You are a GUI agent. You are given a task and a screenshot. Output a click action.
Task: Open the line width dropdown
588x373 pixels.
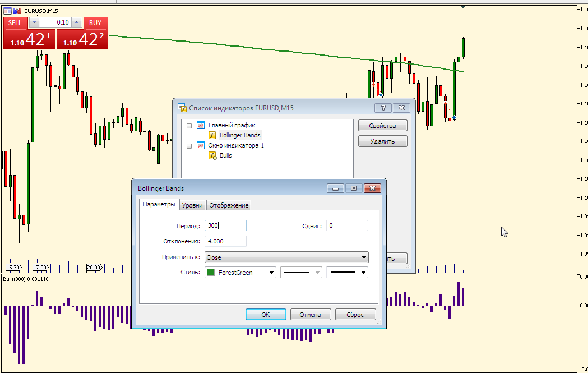(x=347, y=273)
